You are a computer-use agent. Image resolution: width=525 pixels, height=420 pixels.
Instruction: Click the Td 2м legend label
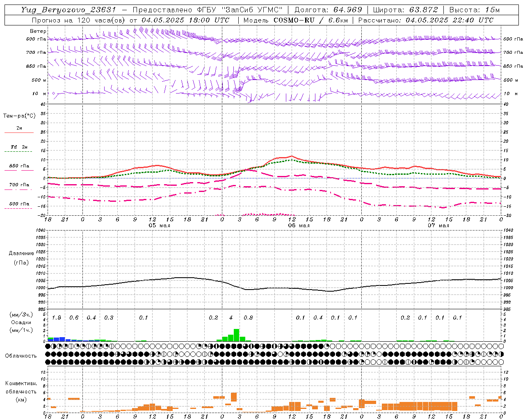click(19, 147)
